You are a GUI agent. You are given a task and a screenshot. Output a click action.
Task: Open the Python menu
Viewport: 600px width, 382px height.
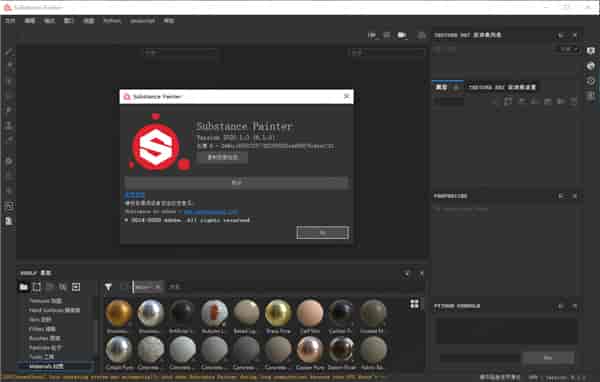pos(112,21)
